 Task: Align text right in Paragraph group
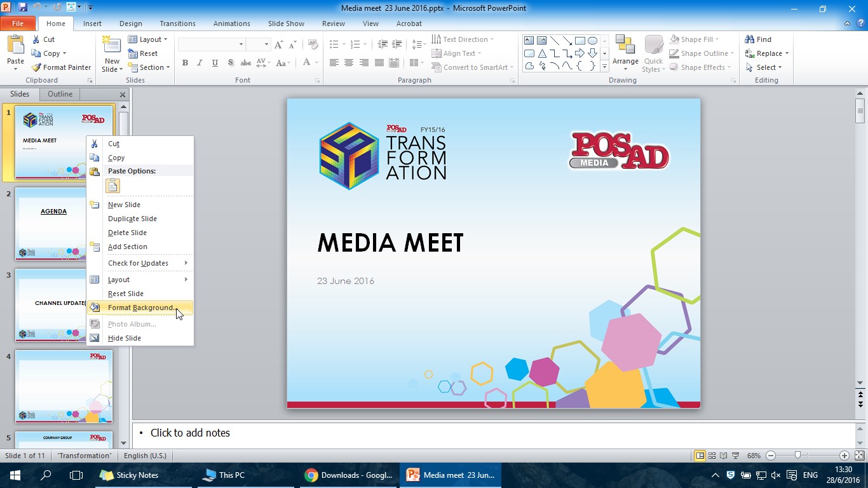pyautogui.click(x=364, y=63)
